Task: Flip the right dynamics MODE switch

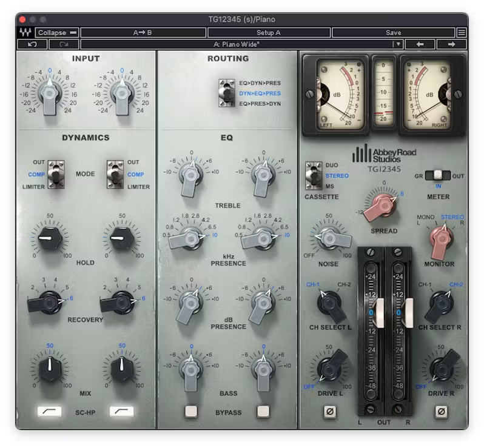Action: 115,175
